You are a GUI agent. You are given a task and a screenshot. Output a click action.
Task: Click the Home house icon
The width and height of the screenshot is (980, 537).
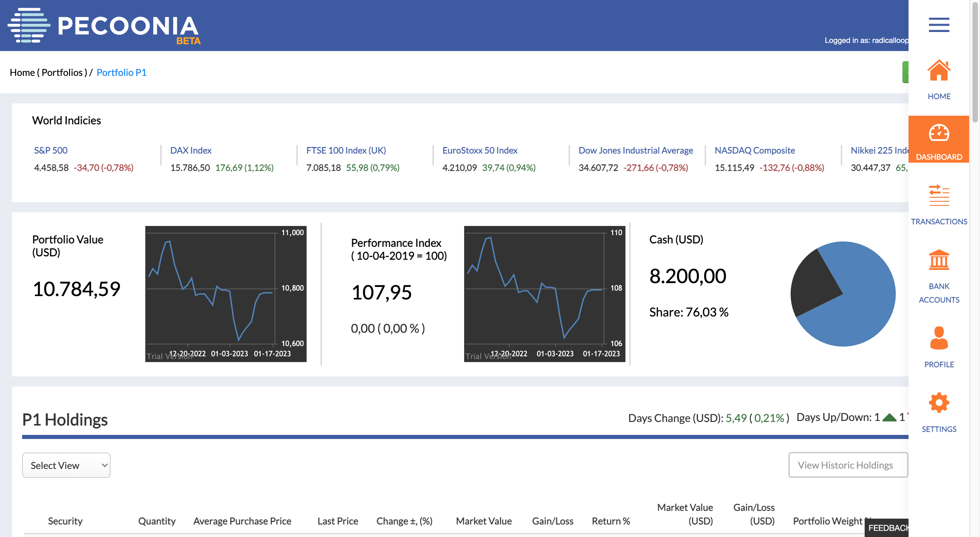pos(938,71)
